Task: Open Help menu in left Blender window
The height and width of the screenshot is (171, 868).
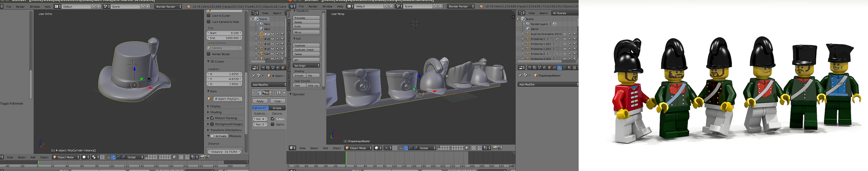Action: pyautogui.click(x=47, y=6)
